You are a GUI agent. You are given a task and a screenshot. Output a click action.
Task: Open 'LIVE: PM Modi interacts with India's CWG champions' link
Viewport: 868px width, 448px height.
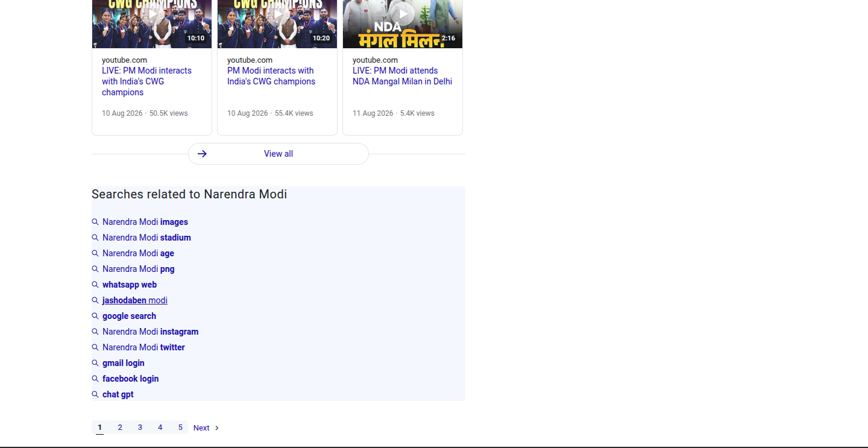(146, 81)
